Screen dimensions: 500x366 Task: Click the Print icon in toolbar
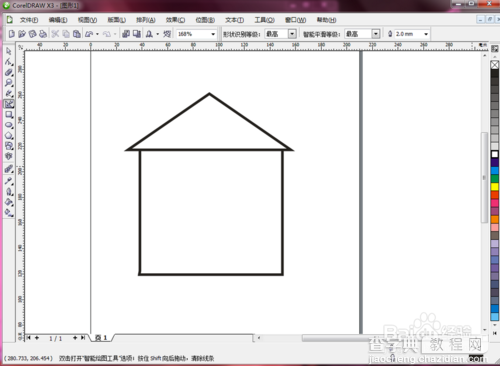coord(43,34)
